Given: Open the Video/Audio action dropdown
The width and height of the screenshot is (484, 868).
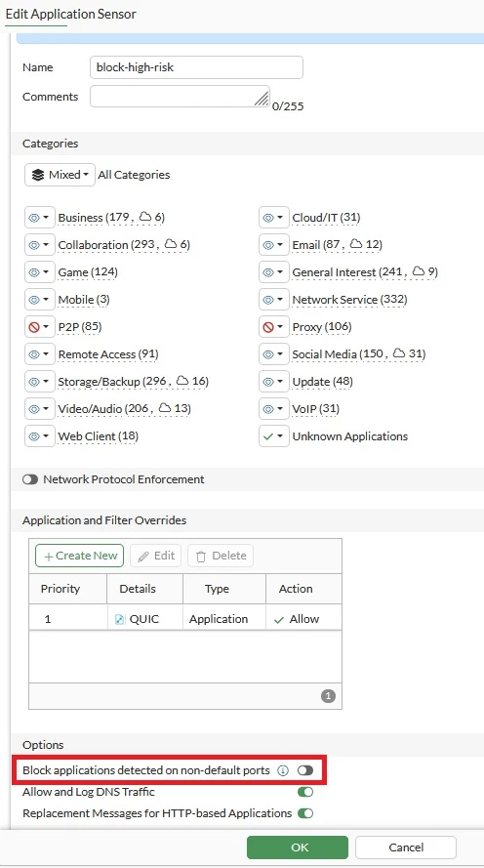Looking at the screenshot, I should coord(40,408).
